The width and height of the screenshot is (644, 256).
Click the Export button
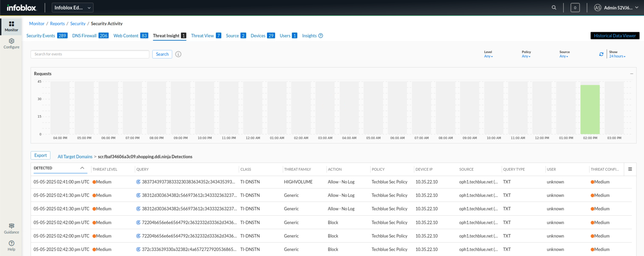click(x=40, y=155)
